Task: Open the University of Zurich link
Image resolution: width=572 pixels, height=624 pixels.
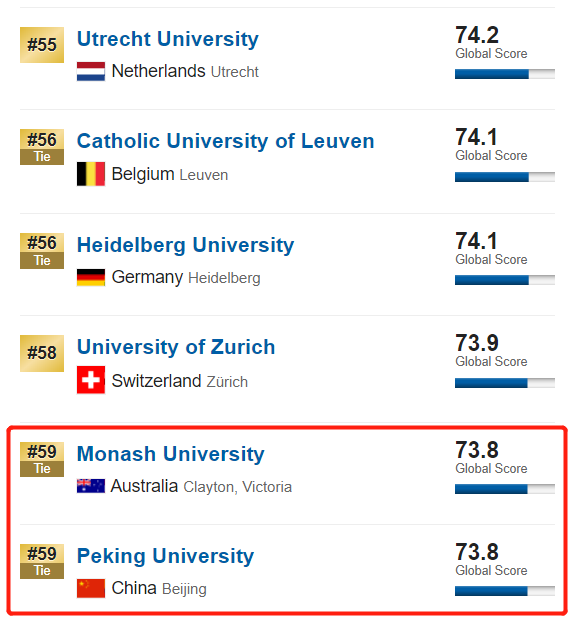Action: 176,347
